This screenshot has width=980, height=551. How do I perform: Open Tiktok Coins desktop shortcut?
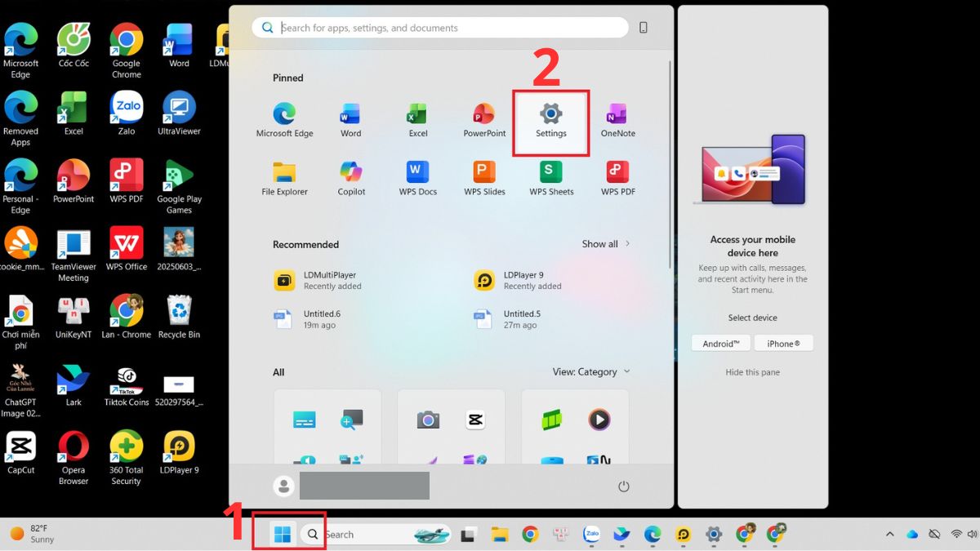pos(127,384)
